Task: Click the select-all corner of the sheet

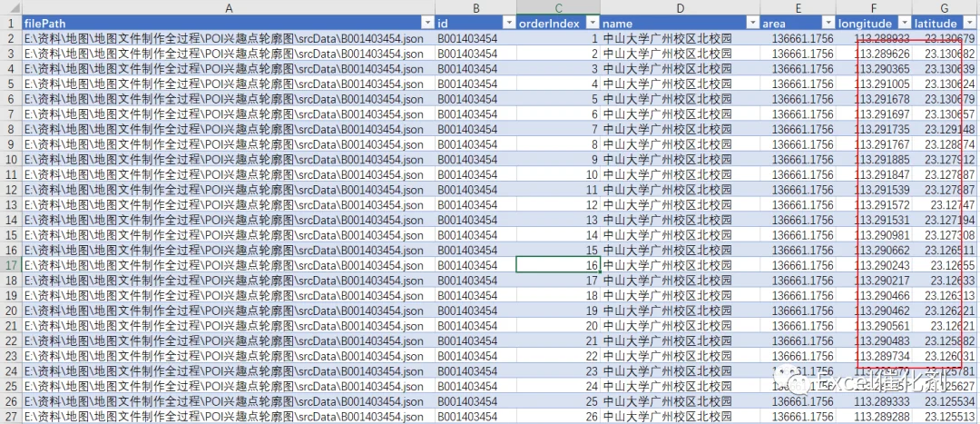Action: click(11, 7)
